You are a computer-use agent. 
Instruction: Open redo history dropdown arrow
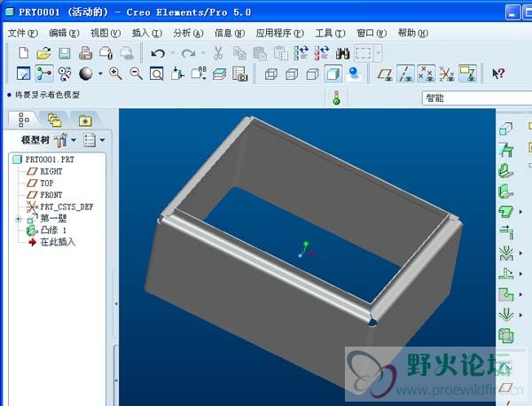point(203,53)
